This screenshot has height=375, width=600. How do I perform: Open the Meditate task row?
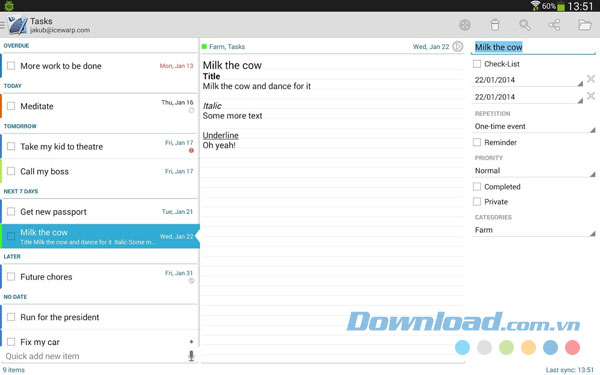(99, 106)
